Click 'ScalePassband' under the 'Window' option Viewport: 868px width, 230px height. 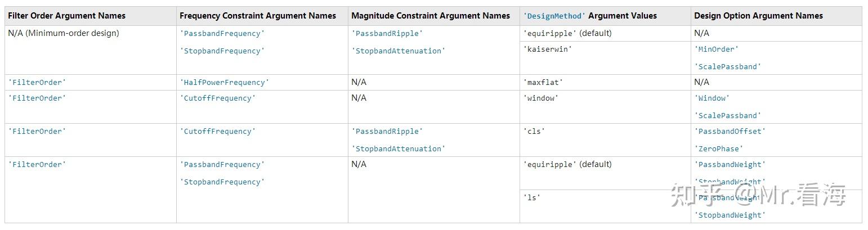(727, 115)
